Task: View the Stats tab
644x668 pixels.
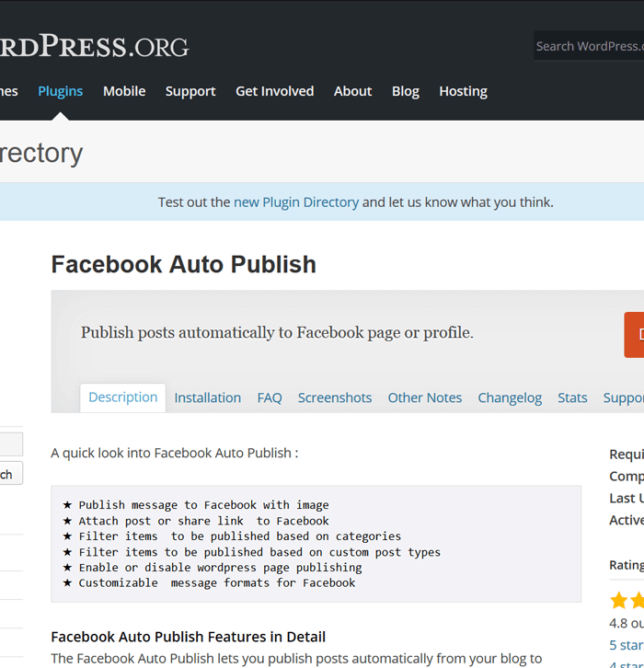Action: pos(572,397)
